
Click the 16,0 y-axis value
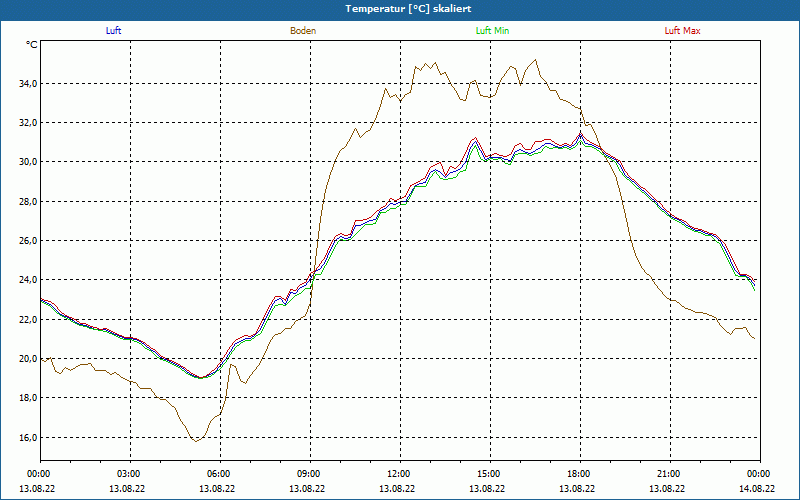click(29, 437)
